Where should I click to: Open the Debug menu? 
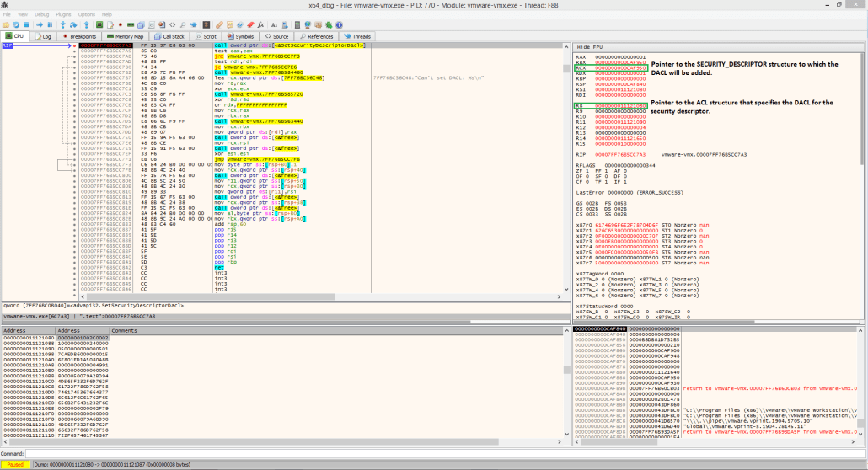tap(41, 14)
